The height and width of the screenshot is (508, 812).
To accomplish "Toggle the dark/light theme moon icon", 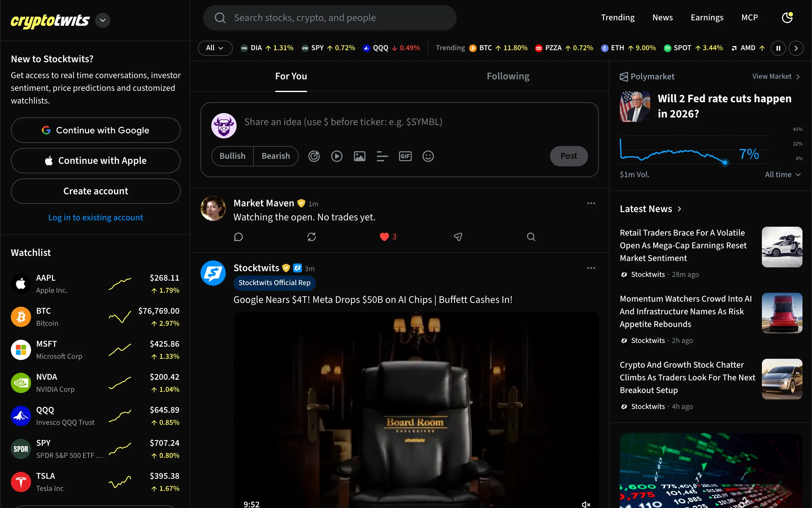I will (787, 17).
